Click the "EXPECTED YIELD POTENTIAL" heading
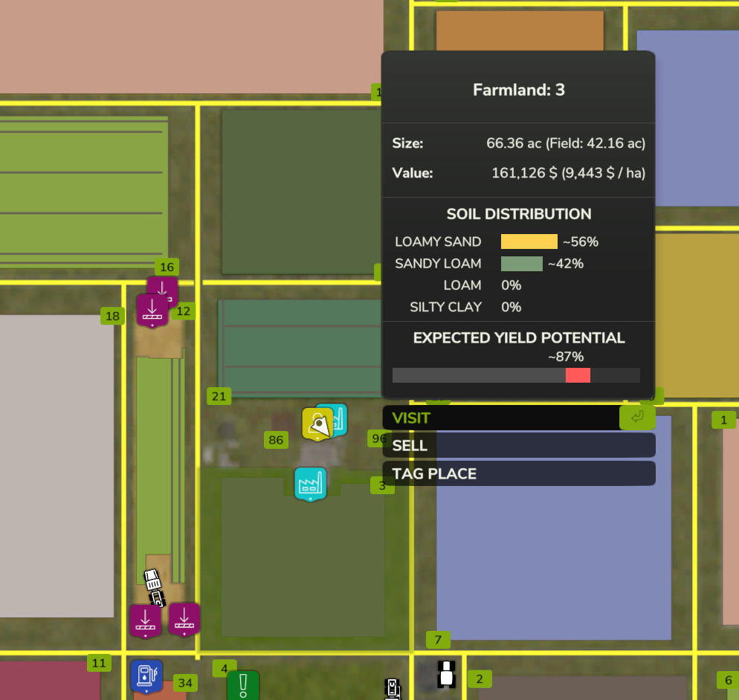The width and height of the screenshot is (739, 700). [519, 338]
